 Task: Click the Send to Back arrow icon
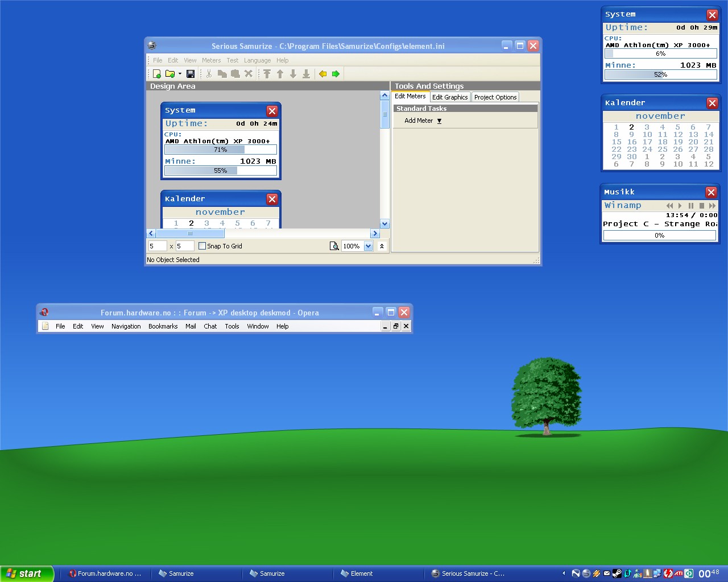[306, 74]
